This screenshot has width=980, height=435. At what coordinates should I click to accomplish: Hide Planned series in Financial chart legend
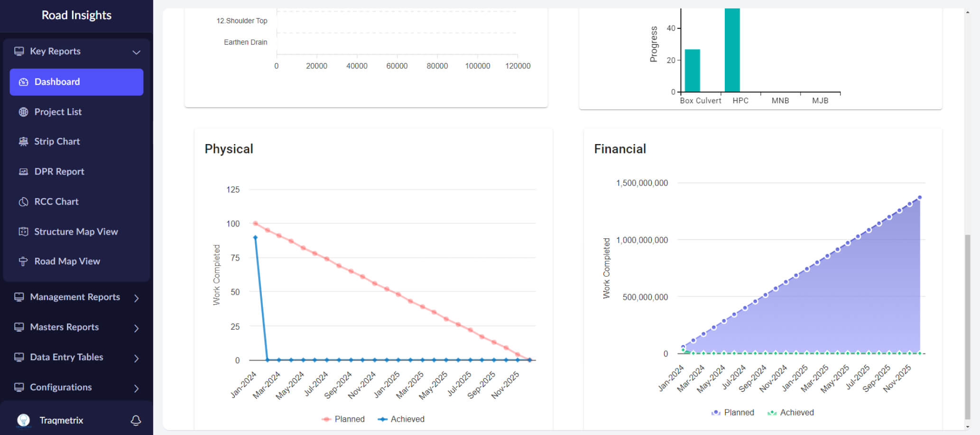pos(733,413)
